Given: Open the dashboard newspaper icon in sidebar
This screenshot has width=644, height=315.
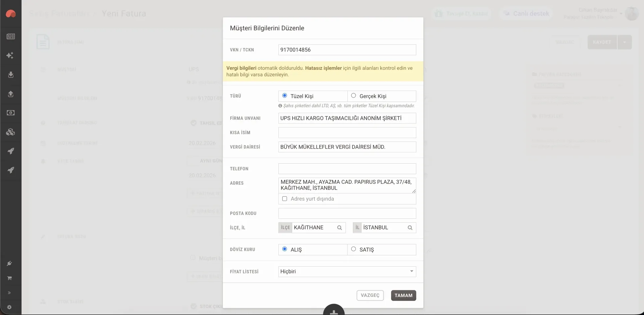Looking at the screenshot, I should pos(11,37).
